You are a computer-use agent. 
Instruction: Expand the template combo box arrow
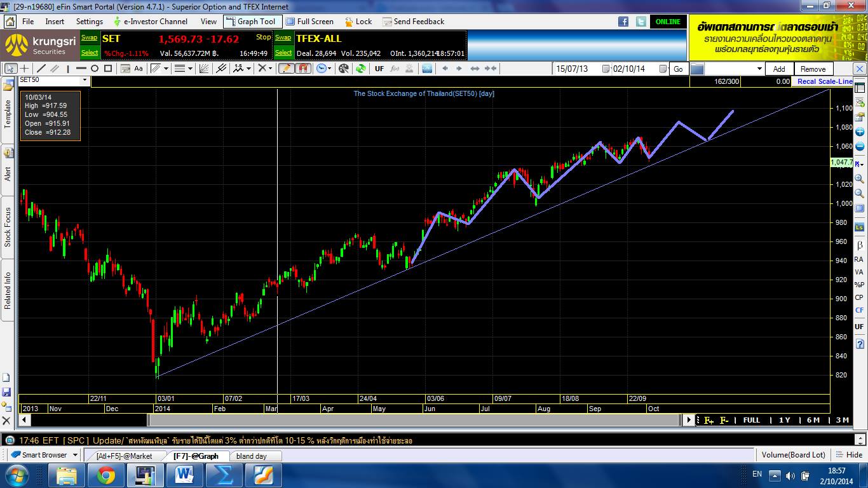[x=759, y=69]
